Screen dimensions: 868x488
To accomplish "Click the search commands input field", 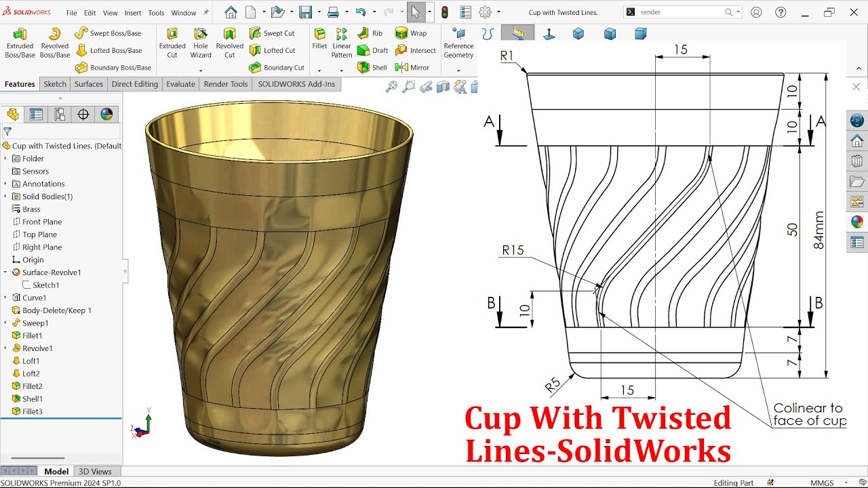I will click(682, 12).
